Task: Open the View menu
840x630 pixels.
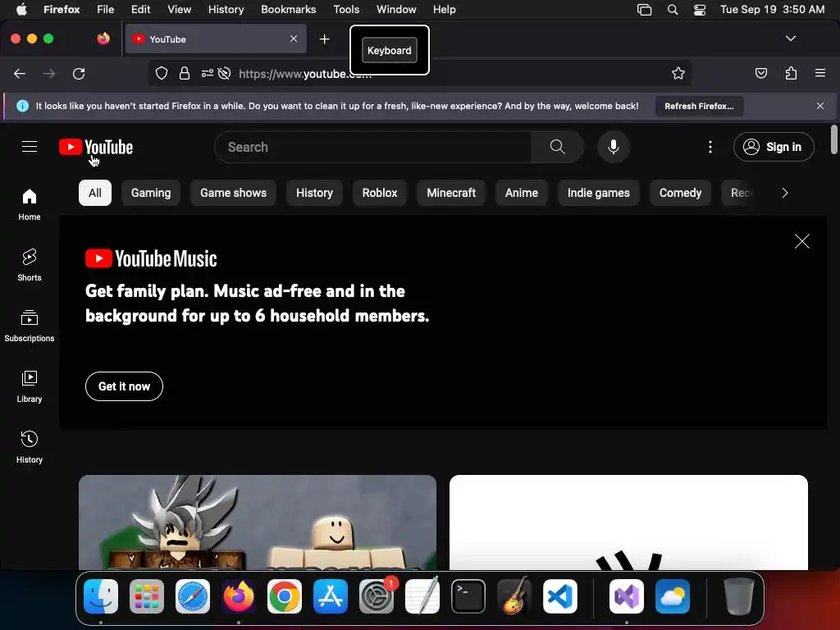Action: coord(179,9)
